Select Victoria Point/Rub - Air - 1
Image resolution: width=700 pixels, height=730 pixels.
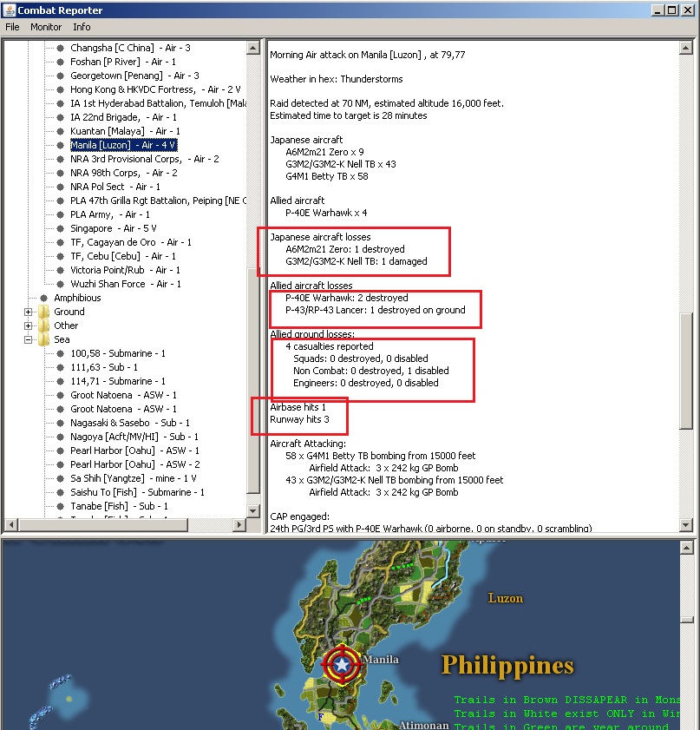pos(125,271)
